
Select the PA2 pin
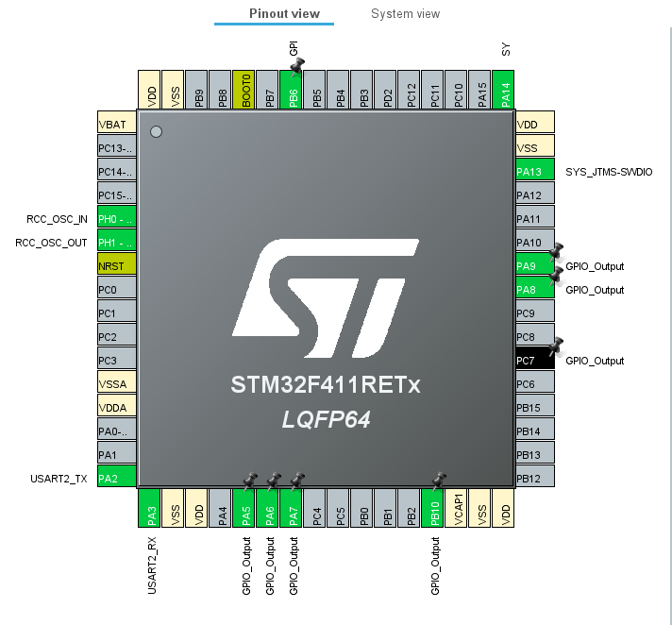tap(117, 476)
